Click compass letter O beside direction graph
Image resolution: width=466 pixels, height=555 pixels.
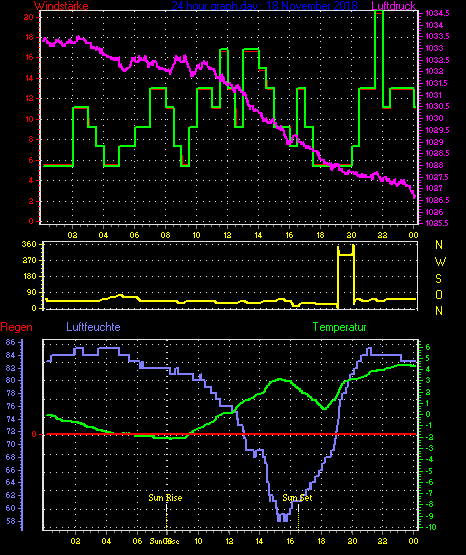[x=439, y=294]
